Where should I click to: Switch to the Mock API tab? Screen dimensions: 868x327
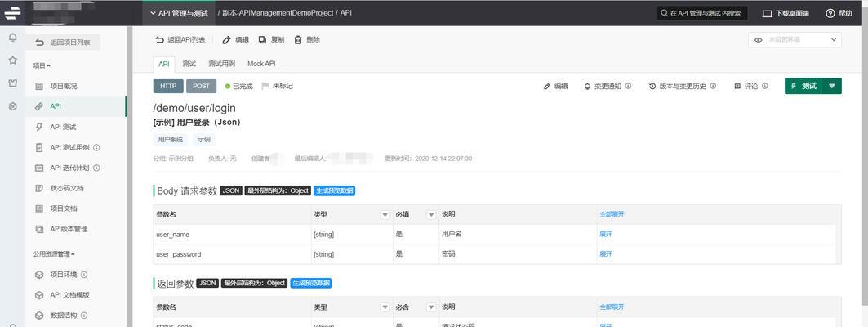click(261, 64)
